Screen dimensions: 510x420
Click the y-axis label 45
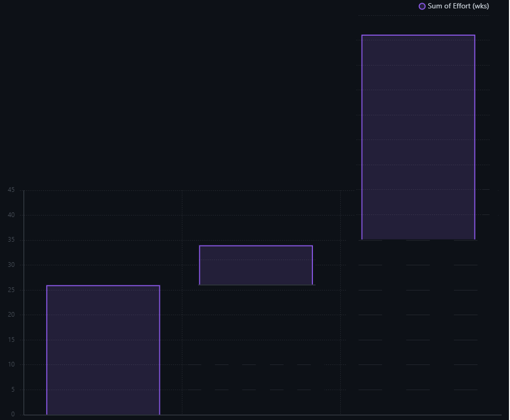[x=11, y=190]
